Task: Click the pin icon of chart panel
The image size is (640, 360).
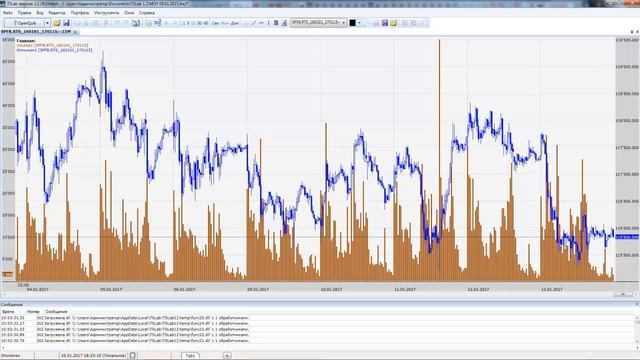Action: point(632,32)
